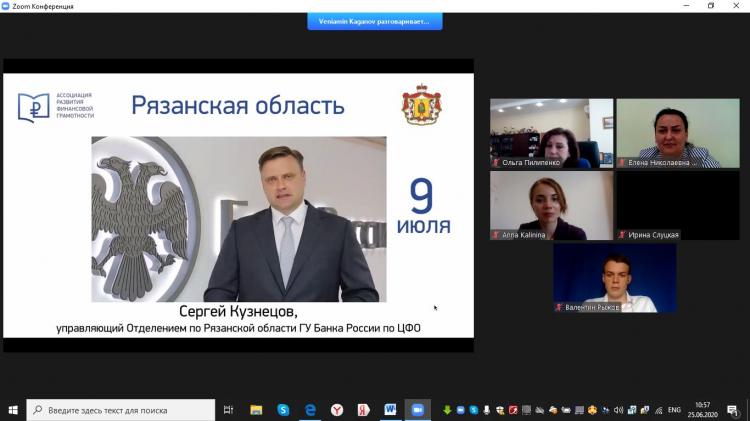Select Ирина Слуцкая's black video tile
Screen dimensions: 750x421
pyautogui.click(x=678, y=205)
